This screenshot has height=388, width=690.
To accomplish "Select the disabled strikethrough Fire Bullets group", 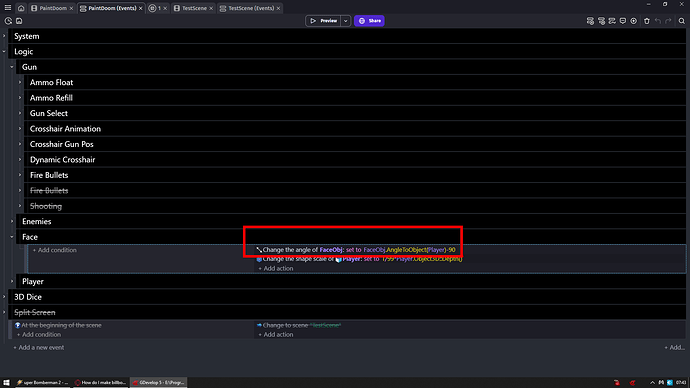I will 49,190.
